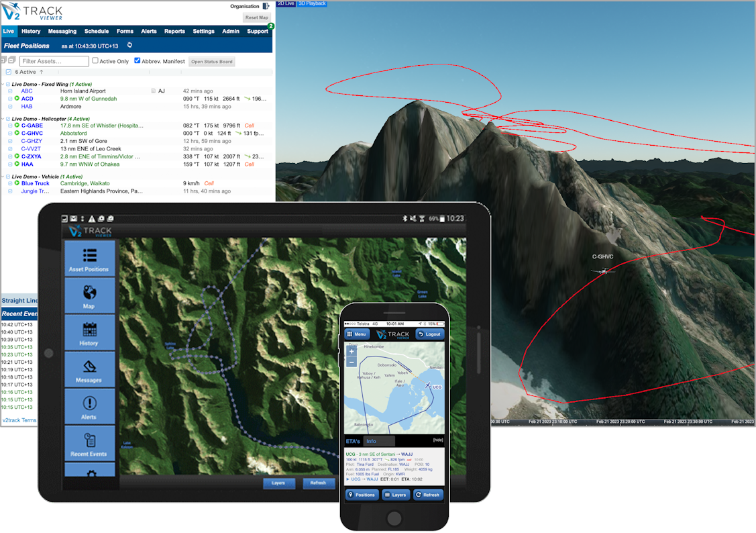The height and width of the screenshot is (533, 756).
Task: Click the Filter Assets input field
Action: tap(54, 61)
